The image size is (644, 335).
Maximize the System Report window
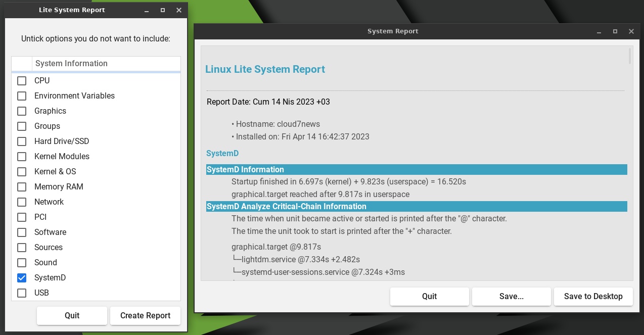(615, 31)
